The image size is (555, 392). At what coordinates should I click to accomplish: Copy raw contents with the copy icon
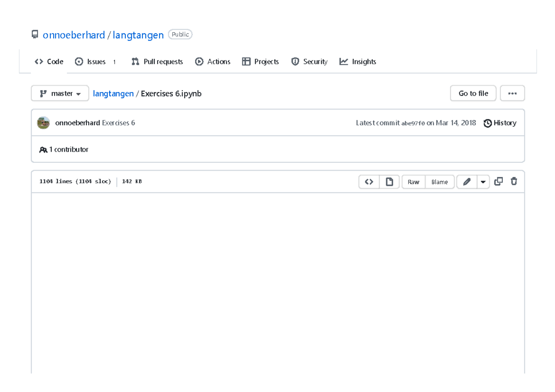(x=499, y=182)
